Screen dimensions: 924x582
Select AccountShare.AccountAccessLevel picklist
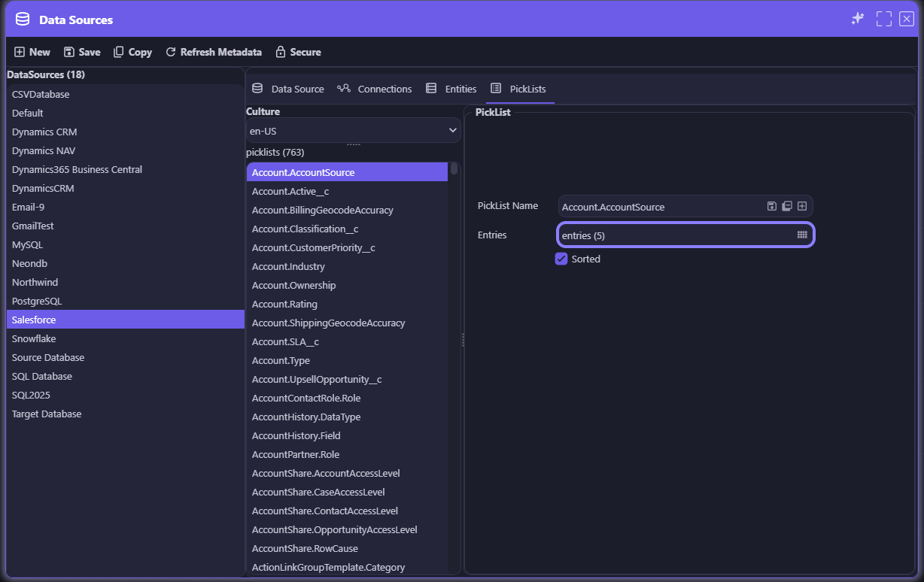[347, 473]
